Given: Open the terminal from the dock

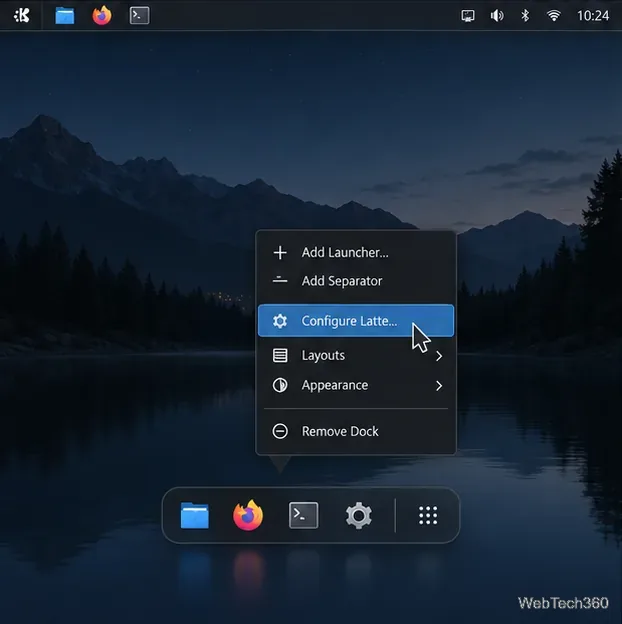Looking at the screenshot, I should (303, 515).
